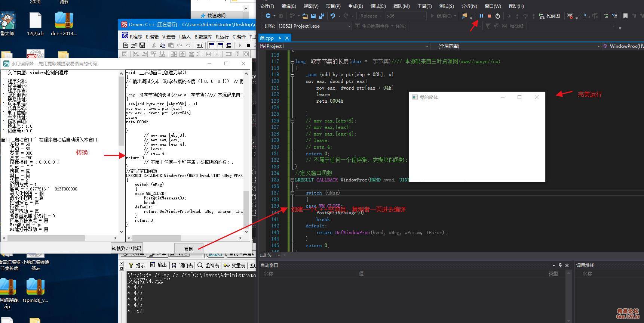644x323 pixels.
Task: Collapse the function at line 117
Action: pyautogui.click(x=292, y=61)
